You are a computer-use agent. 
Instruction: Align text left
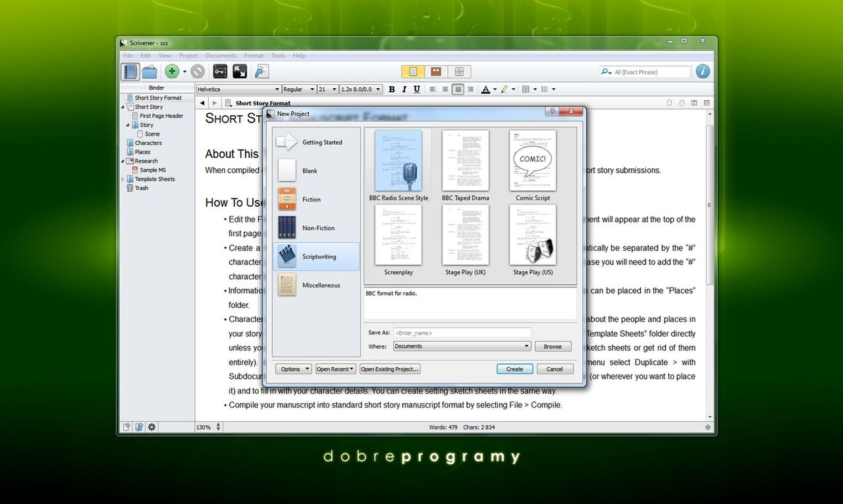(x=433, y=89)
